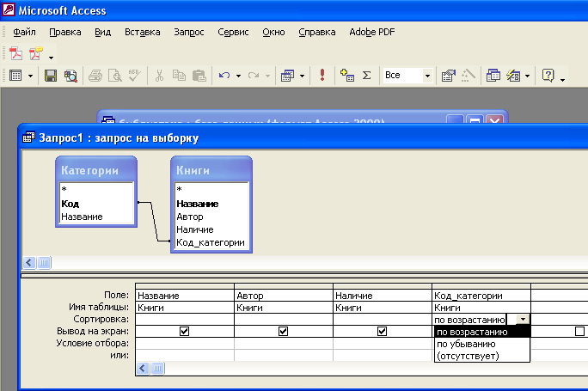The height and width of the screenshot is (391, 588).
Task: Click the Show Table icon
Action: coord(347,76)
